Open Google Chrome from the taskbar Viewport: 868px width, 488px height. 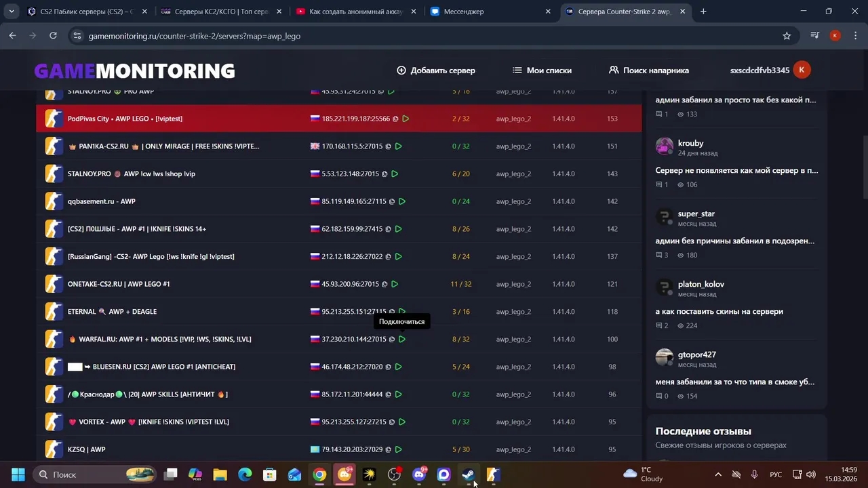(x=319, y=474)
